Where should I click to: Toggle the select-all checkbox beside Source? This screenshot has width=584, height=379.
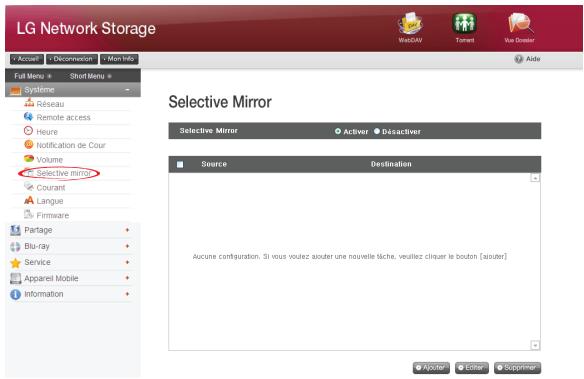[x=180, y=165]
